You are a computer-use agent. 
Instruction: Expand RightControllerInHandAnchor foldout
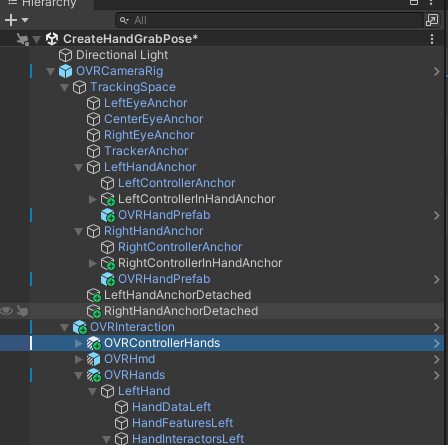[x=93, y=263]
